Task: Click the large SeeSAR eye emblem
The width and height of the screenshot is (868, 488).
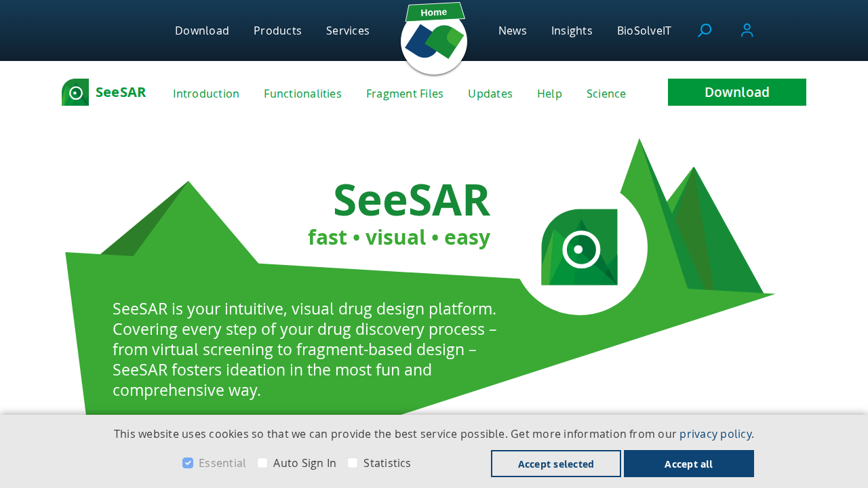Action: [580, 247]
